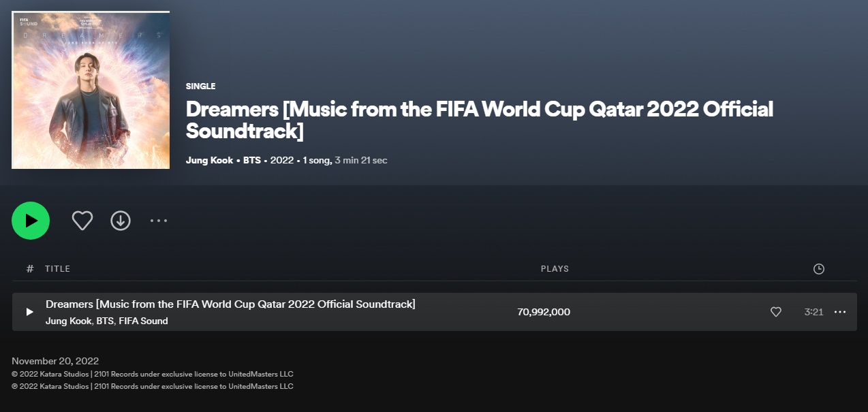Open the more options ellipsis menu
The image size is (868, 412).
[x=159, y=221]
